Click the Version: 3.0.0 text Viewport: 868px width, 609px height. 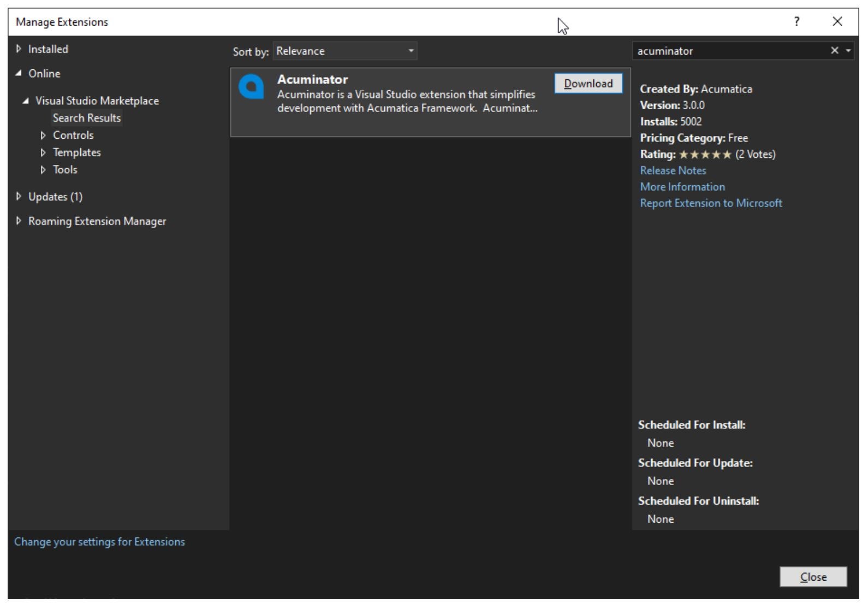coord(672,105)
